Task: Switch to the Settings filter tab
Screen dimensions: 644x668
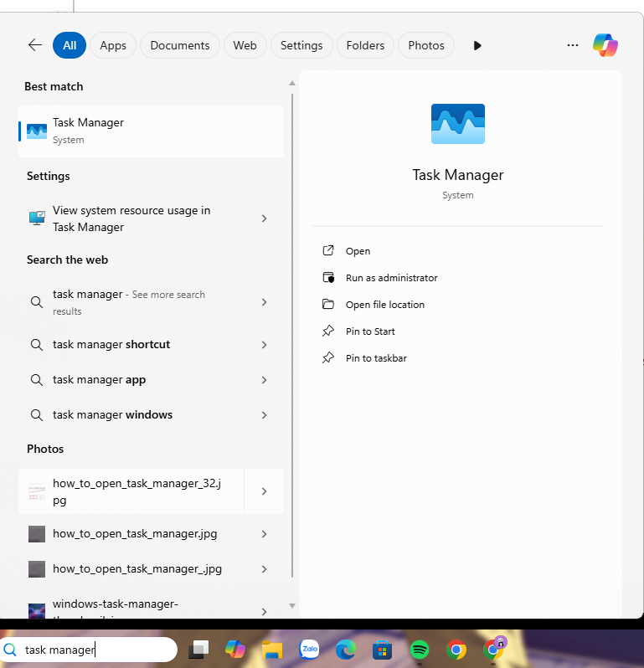Action: [301, 45]
